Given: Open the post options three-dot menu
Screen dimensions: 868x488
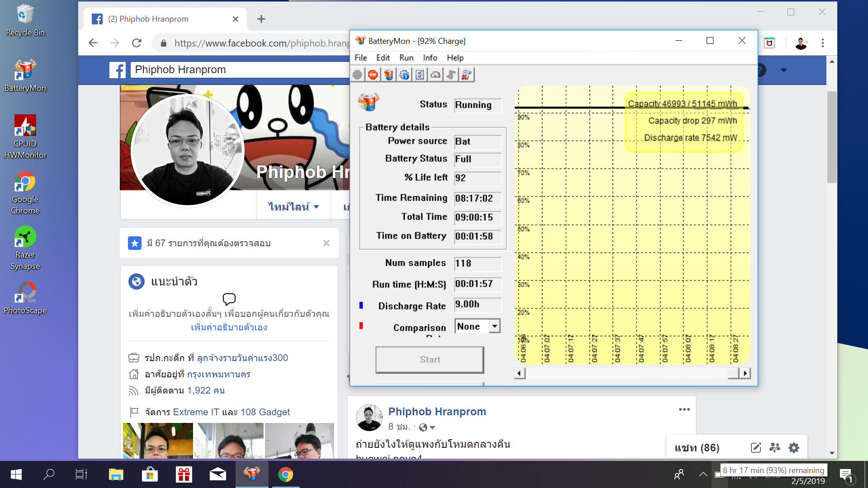Looking at the screenshot, I should [684, 409].
